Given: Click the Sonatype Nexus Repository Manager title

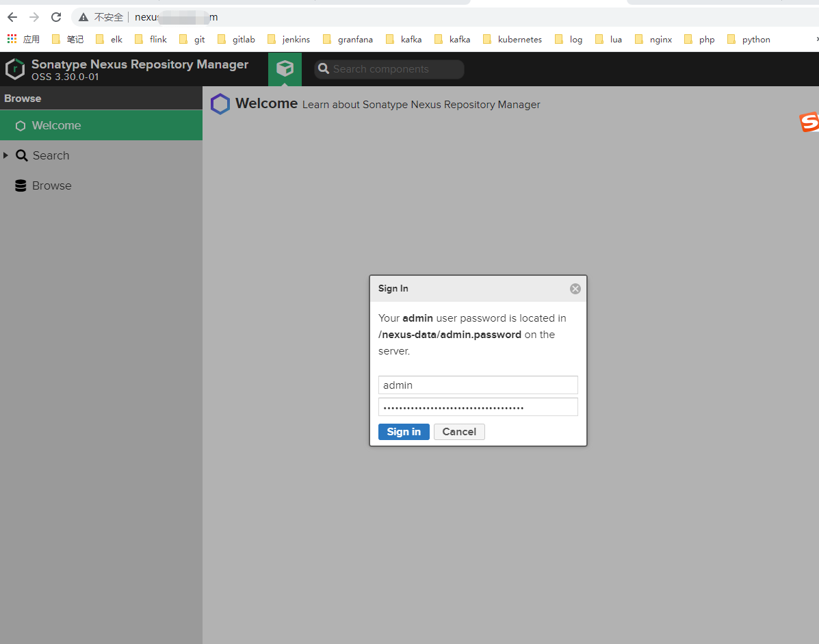Looking at the screenshot, I should 140,64.
